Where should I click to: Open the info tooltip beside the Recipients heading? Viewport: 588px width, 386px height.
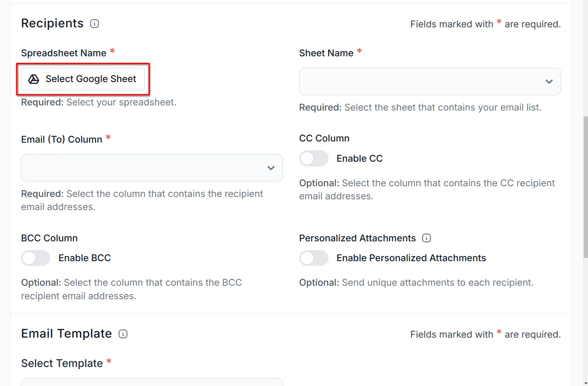[x=94, y=24]
